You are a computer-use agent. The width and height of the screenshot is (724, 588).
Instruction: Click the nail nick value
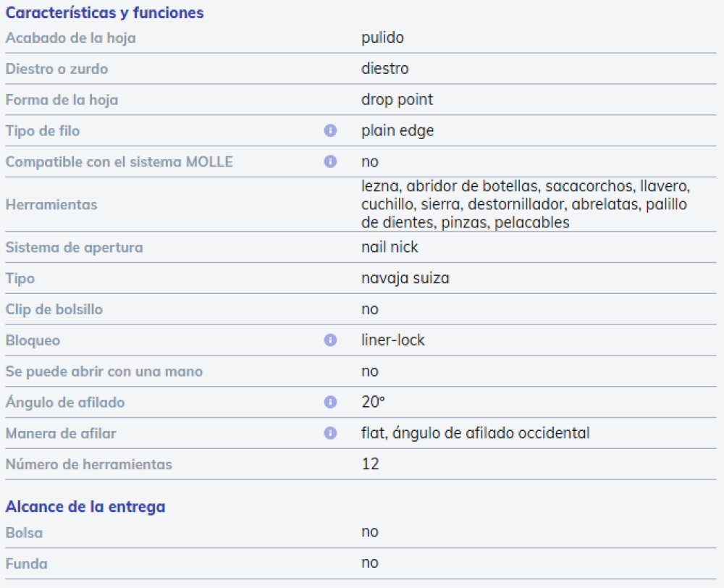pos(390,247)
